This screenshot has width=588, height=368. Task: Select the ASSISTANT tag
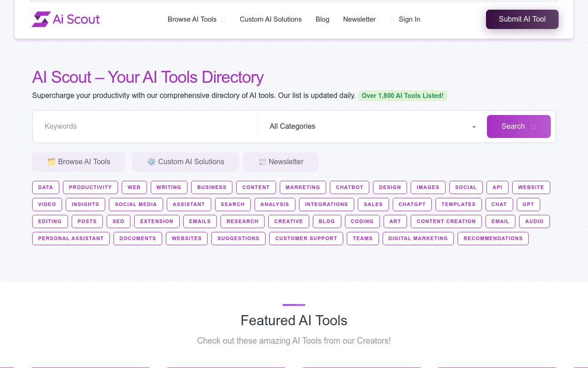[x=189, y=204]
